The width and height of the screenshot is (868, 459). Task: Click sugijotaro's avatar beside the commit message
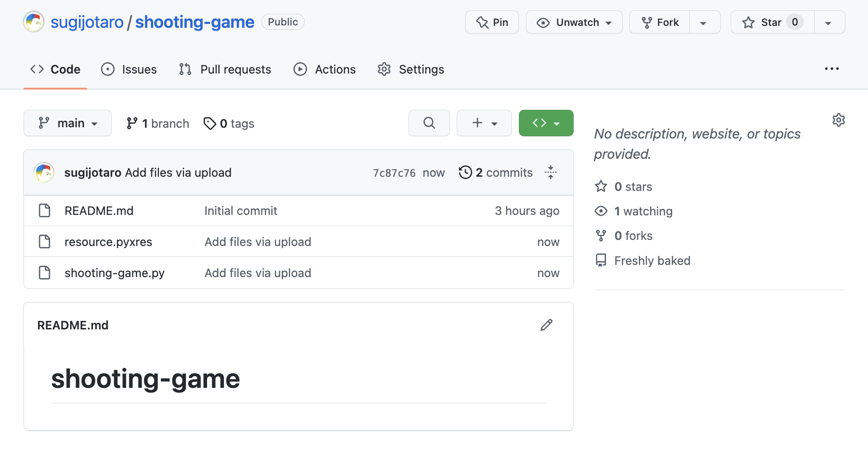click(44, 172)
